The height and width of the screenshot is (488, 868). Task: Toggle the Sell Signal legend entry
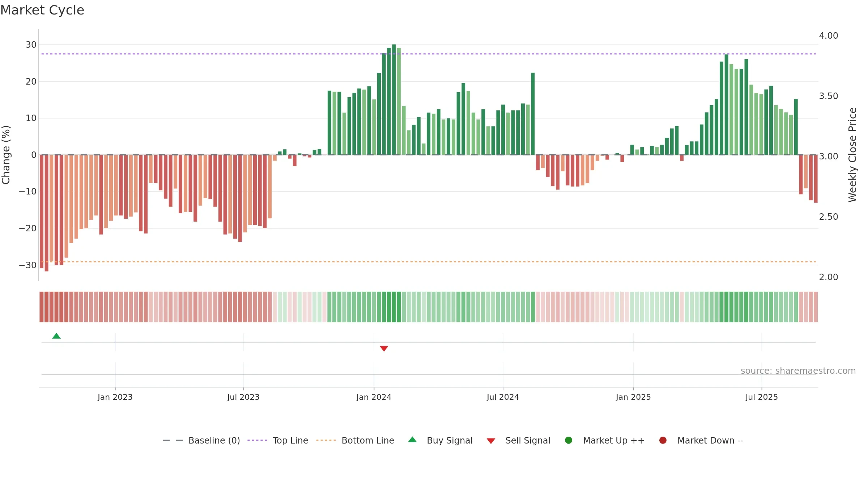pos(518,441)
